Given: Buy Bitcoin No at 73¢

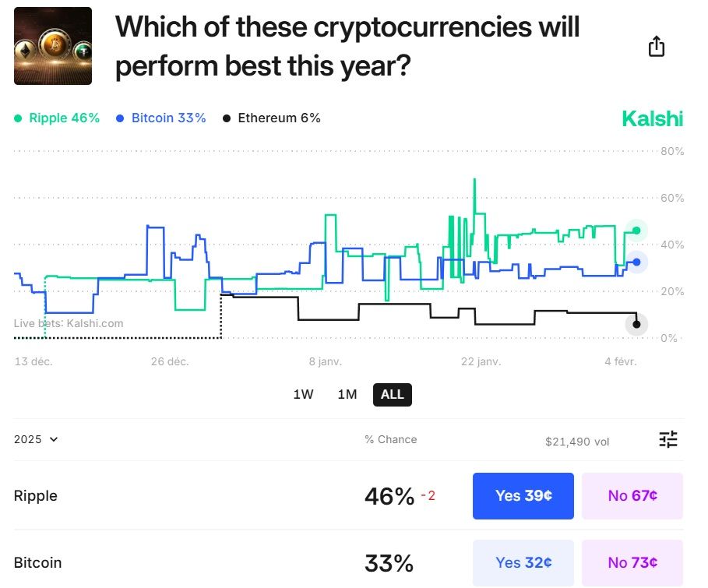Looking at the screenshot, I should point(632,562).
